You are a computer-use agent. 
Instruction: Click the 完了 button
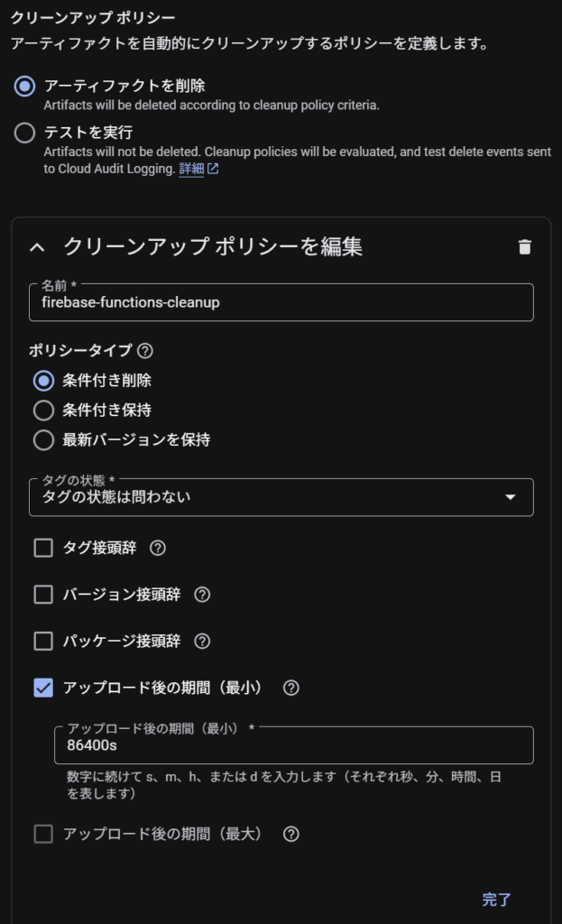(496, 899)
